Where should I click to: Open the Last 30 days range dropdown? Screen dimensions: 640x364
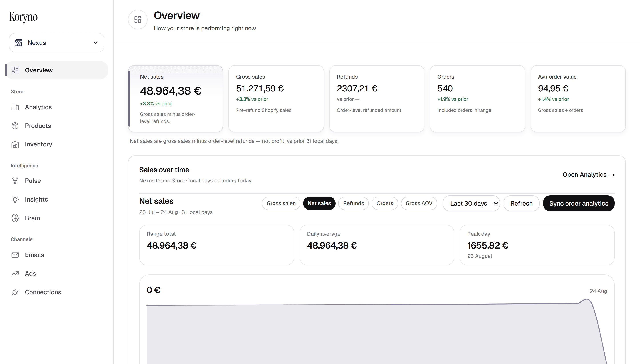click(471, 203)
